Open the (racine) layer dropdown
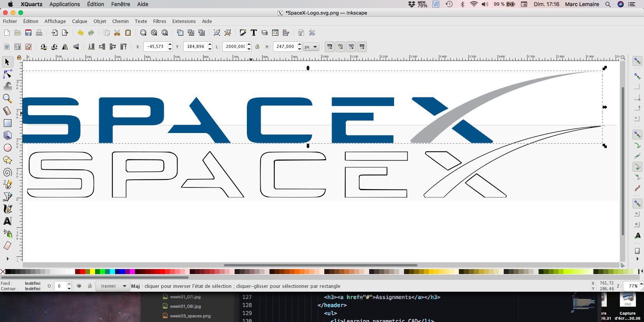Viewport: 644px width, 322px height. point(113,286)
